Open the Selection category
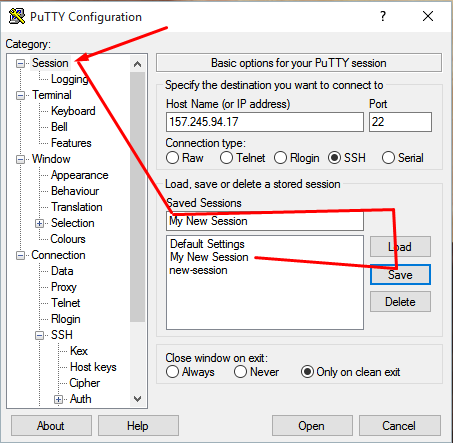The height and width of the screenshot is (443, 453). tap(72, 223)
